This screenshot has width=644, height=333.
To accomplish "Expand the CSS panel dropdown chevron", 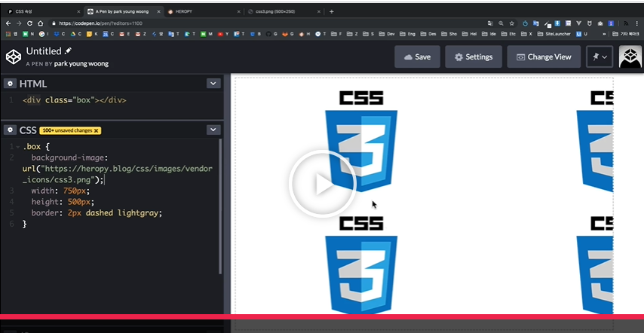I will [213, 130].
